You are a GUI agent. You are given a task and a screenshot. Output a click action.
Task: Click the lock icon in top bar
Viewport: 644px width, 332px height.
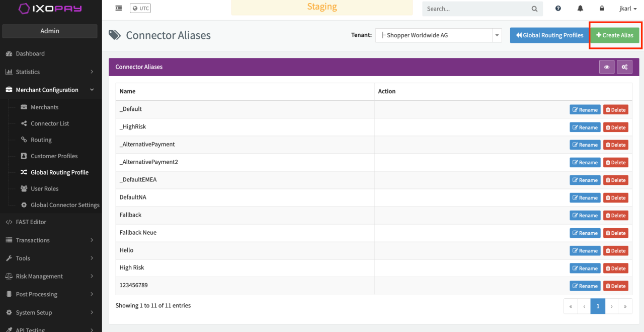[602, 9]
